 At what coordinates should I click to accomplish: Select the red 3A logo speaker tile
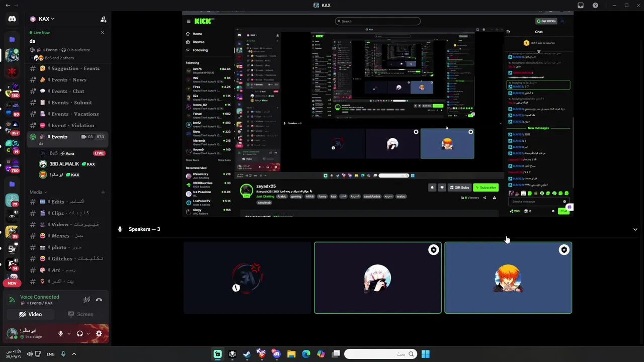click(x=248, y=278)
